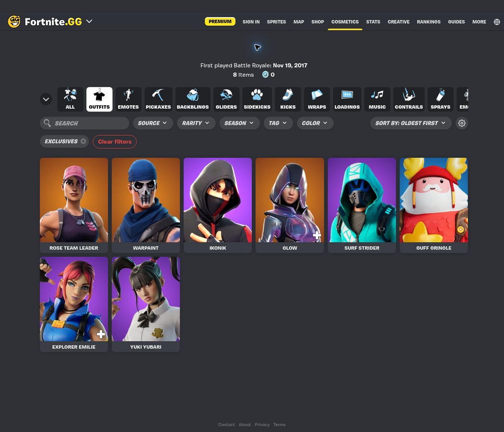Expand the site switcher chevron beside Fortnite.GG
504x432 pixels.
tap(89, 22)
